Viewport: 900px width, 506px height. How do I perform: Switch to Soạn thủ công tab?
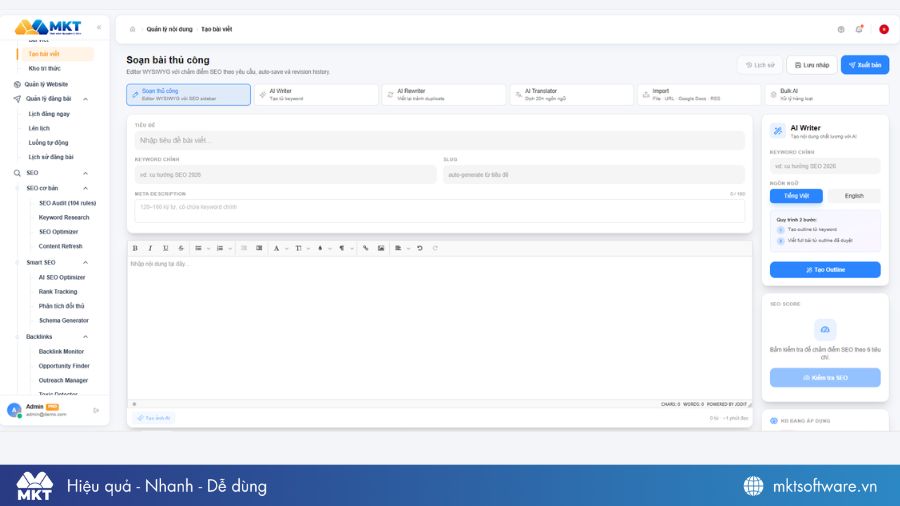188,95
